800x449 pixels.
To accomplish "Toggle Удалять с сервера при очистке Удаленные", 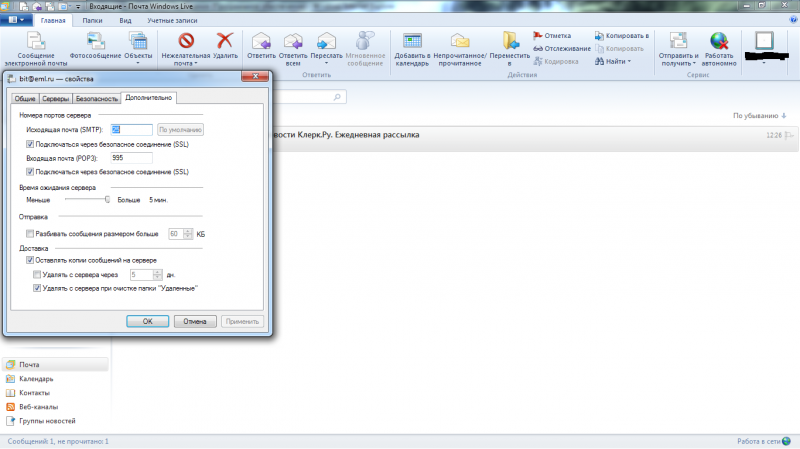I will point(37,288).
